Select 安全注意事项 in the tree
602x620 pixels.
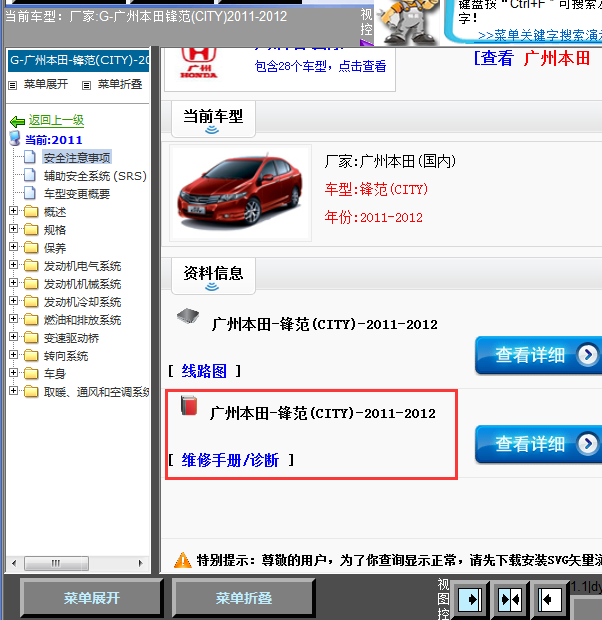(x=77, y=157)
